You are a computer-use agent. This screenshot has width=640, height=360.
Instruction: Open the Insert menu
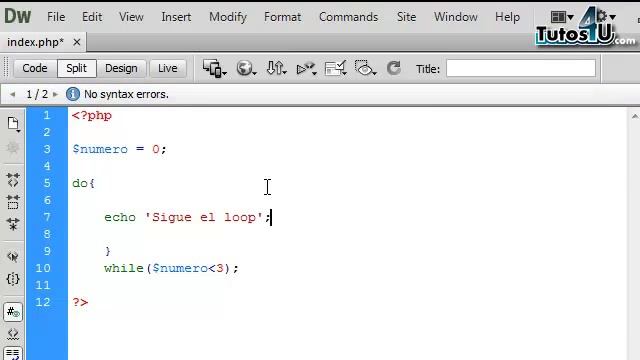tap(176, 17)
